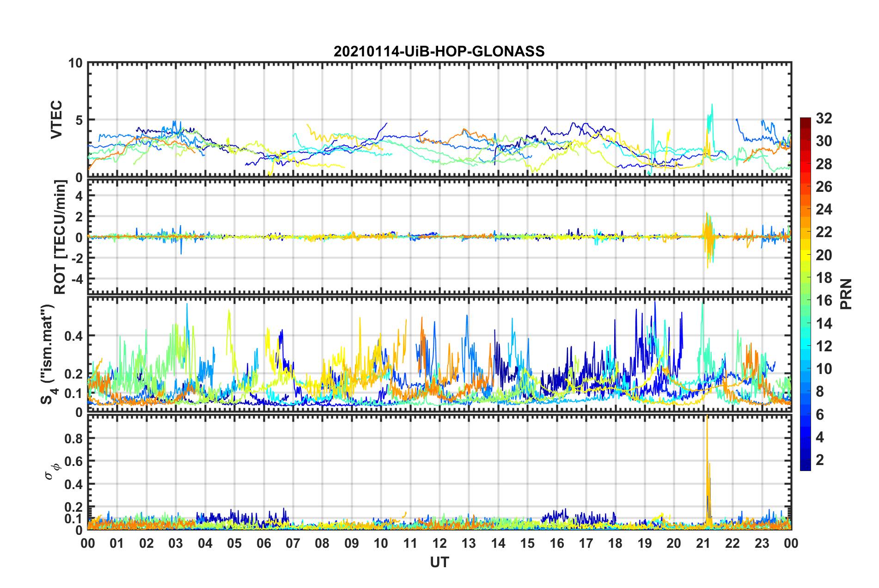
Task: Click the x-axis tick label 18
Action: tap(615, 543)
